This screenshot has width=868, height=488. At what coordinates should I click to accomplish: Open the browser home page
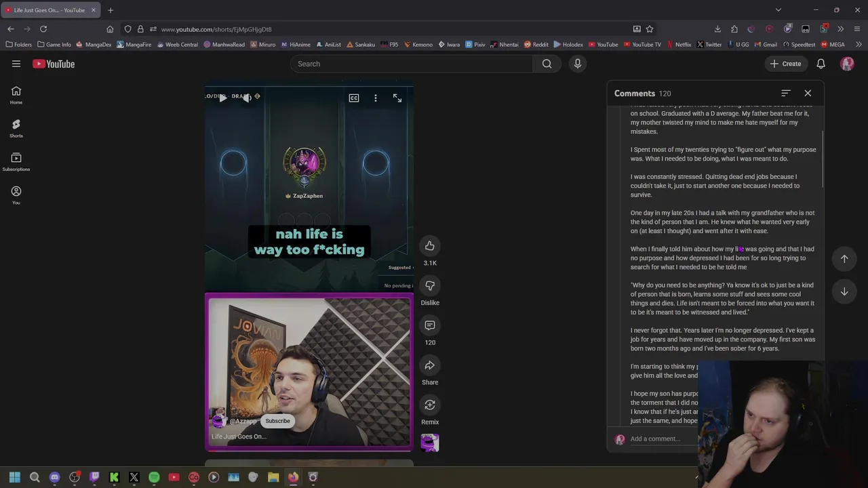(x=110, y=29)
